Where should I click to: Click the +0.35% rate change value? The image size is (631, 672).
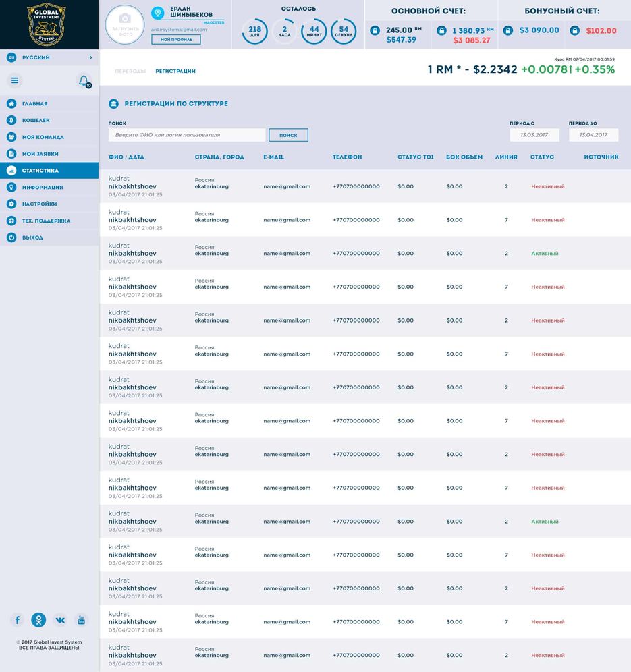595,69
